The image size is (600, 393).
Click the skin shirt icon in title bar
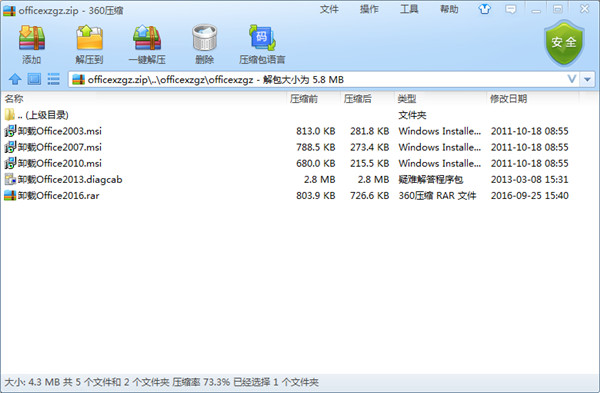pos(485,9)
